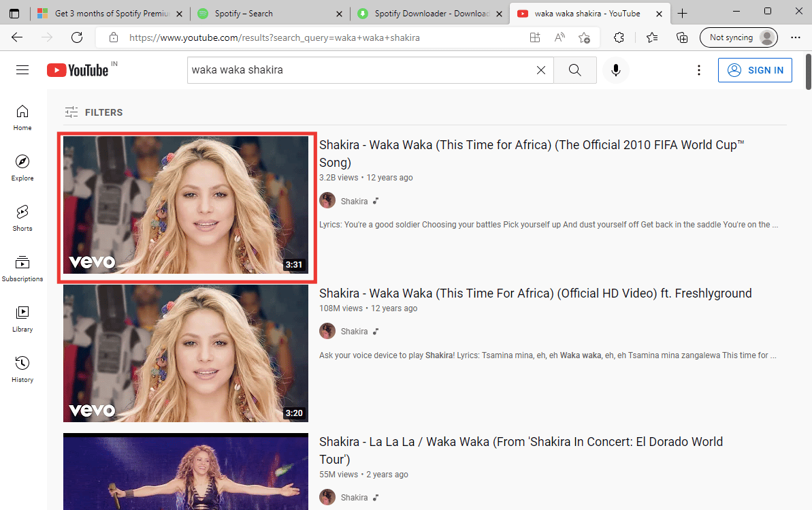Open Shakira channel under the 108M views video
The width and height of the screenshot is (812, 510).
(354, 331)
